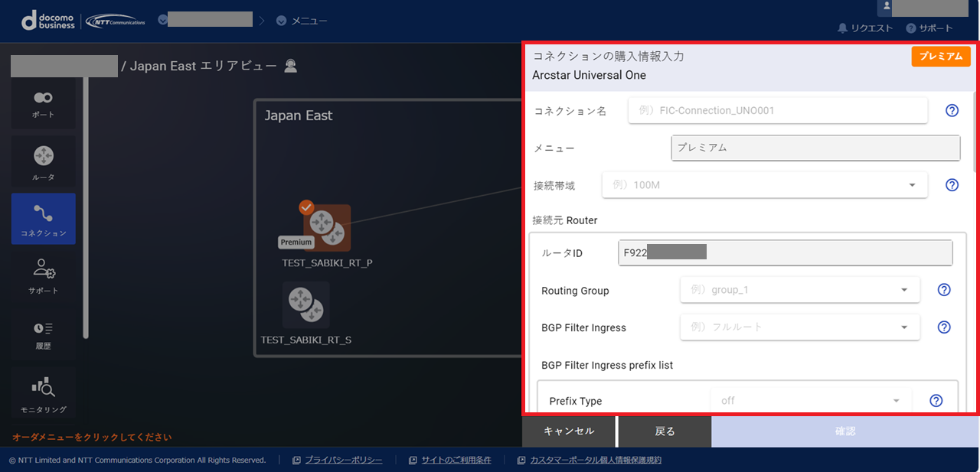
Task: Open the History (履歴) sidebar icon
Action: [x=43, y=334]
